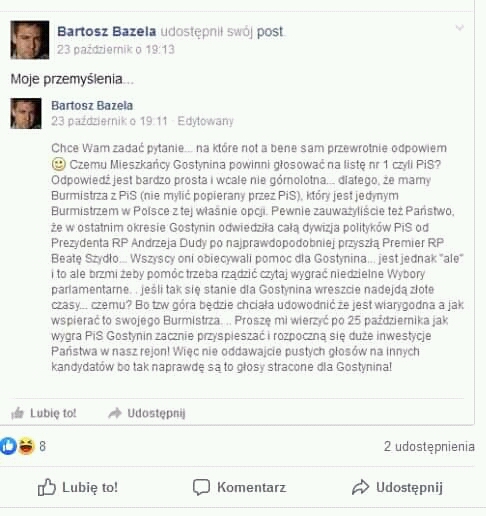
Task: Open Bartosz Bazela name in shared post
Action: (x=92, y=105)
